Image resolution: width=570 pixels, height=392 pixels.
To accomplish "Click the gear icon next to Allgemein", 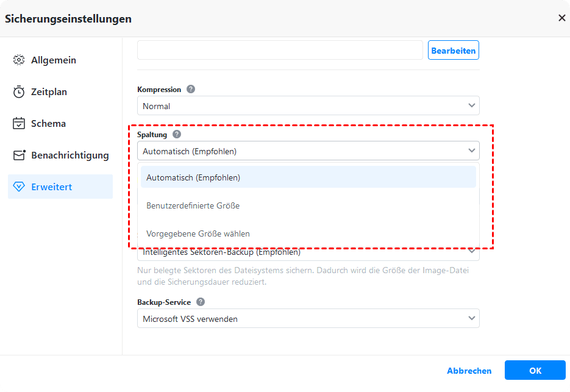I will pyautogui.click(x=19, y=60).
